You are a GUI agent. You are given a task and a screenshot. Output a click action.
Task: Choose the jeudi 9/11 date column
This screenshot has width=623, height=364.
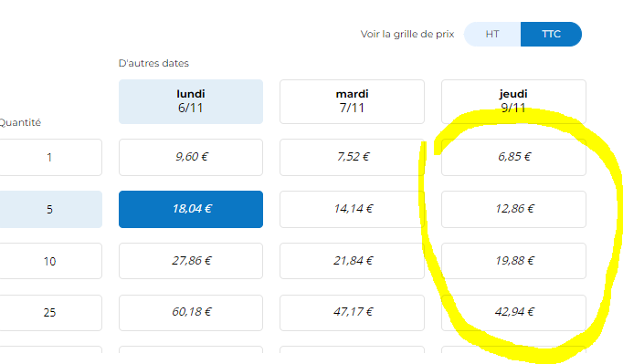[513, 101]
